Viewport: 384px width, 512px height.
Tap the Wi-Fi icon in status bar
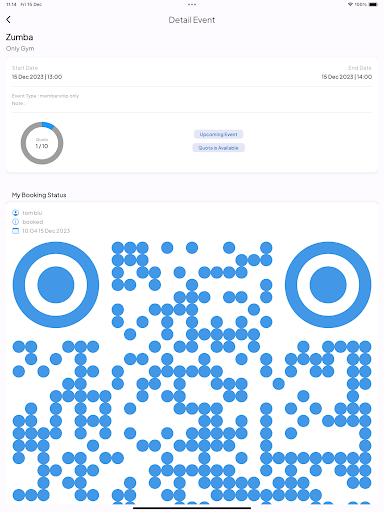350,4
